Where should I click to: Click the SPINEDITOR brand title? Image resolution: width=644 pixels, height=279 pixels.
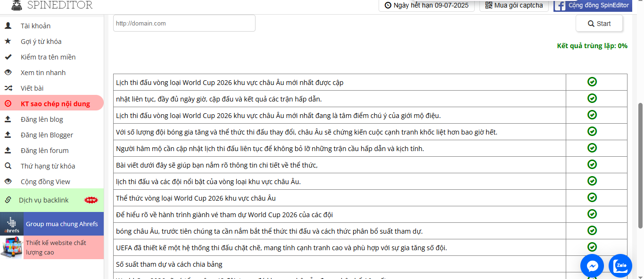click(x=60, y=5)
